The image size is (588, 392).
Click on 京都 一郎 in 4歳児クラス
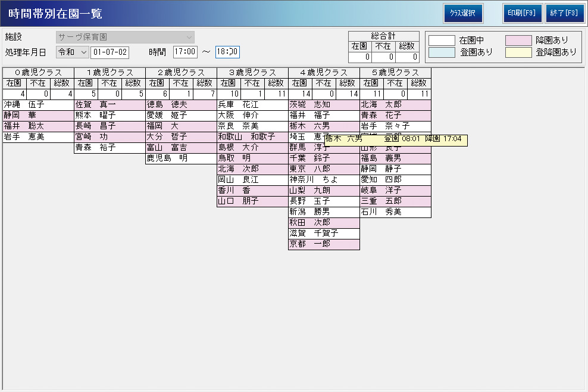324,244
